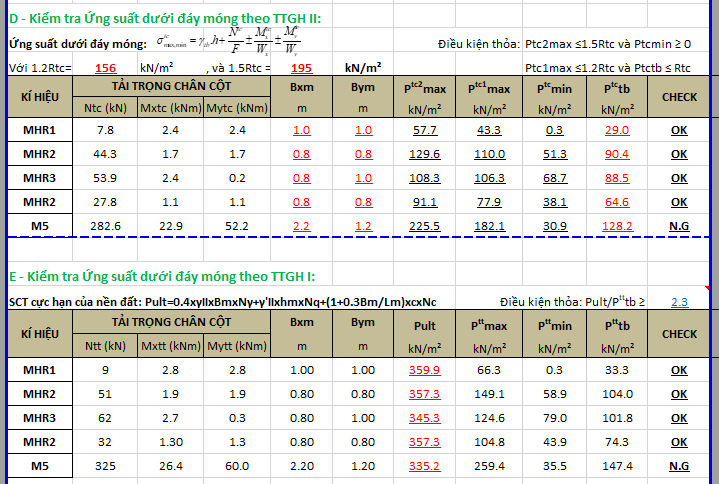Click the Ptc2max value 225.5 for M5

[425, 226]
